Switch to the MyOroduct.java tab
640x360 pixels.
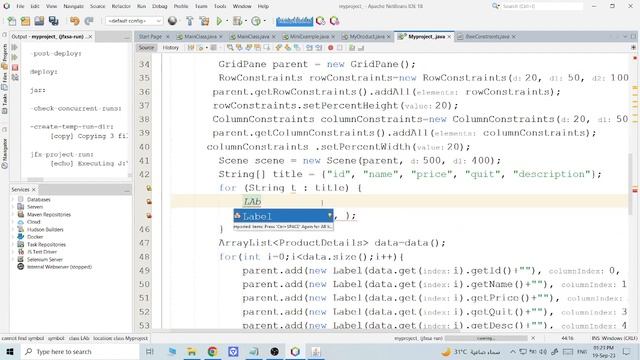pyautogui.click(x=367, y=37)
